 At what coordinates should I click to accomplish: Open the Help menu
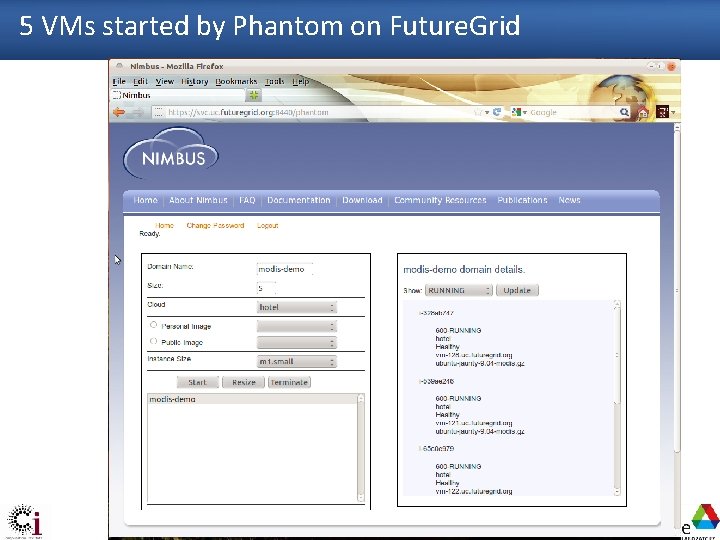point(301,81)
